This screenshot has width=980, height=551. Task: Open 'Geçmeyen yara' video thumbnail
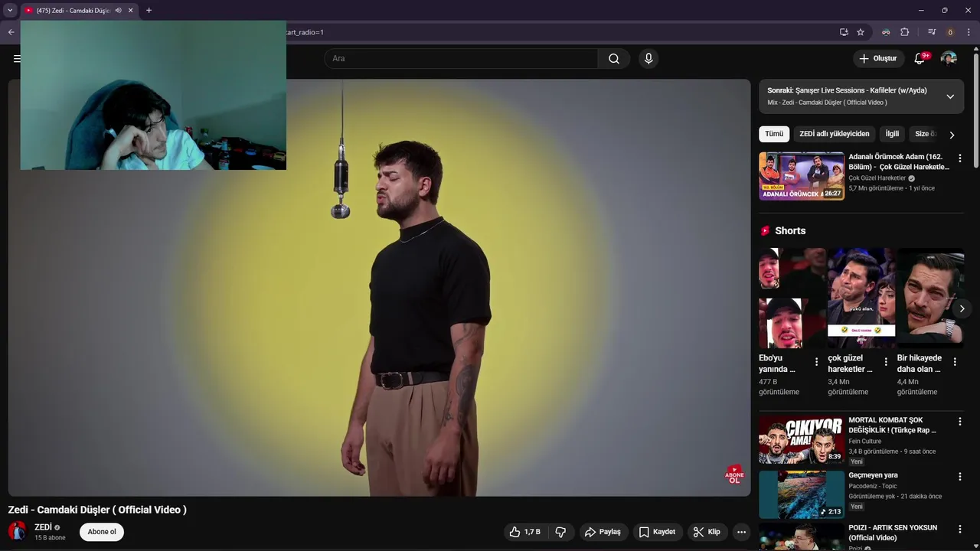802,494
